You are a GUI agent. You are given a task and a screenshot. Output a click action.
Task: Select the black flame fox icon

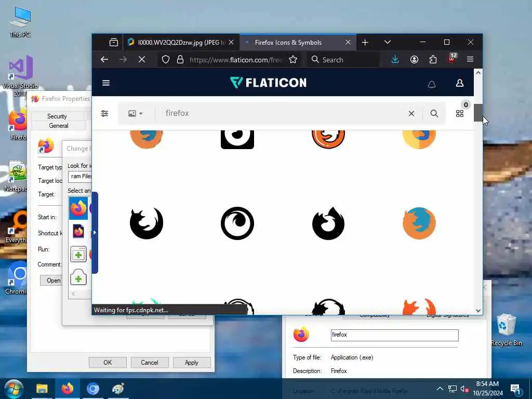point(328,223)
